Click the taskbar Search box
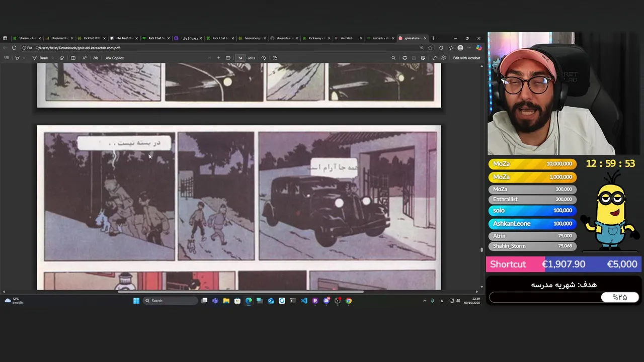Screen dimensions: 644x362 170,301
